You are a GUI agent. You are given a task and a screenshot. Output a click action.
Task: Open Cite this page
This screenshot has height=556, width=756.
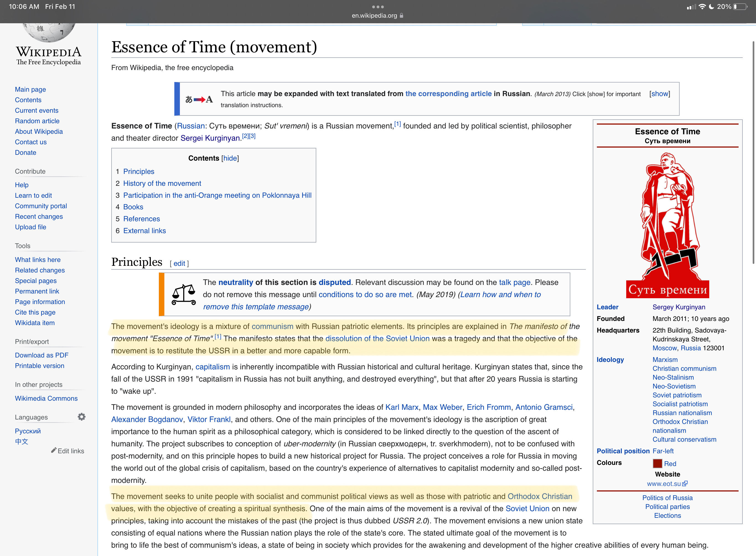tap(35, 312)
